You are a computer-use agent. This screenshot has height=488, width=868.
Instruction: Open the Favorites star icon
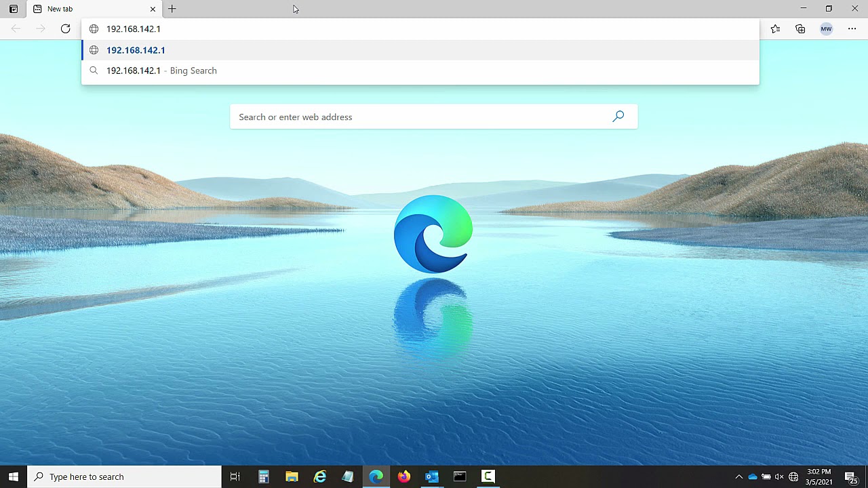(775, 28)
